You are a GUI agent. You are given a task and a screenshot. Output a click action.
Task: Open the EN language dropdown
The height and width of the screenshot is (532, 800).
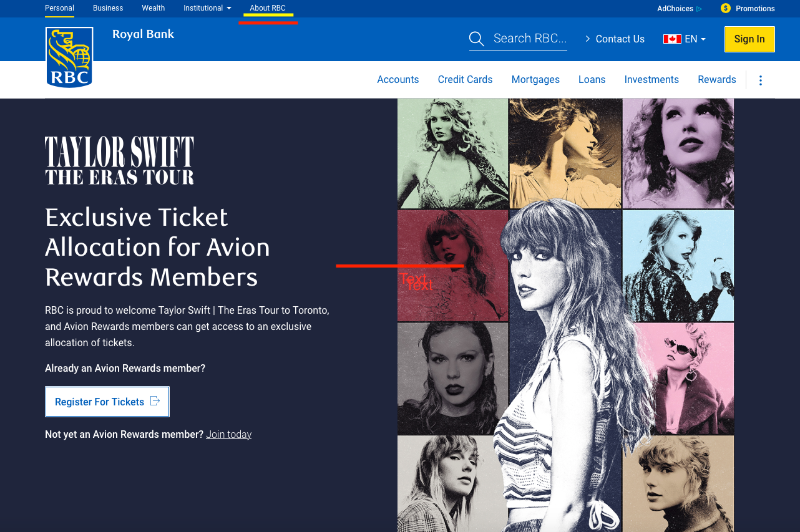[x=695, y=39]
